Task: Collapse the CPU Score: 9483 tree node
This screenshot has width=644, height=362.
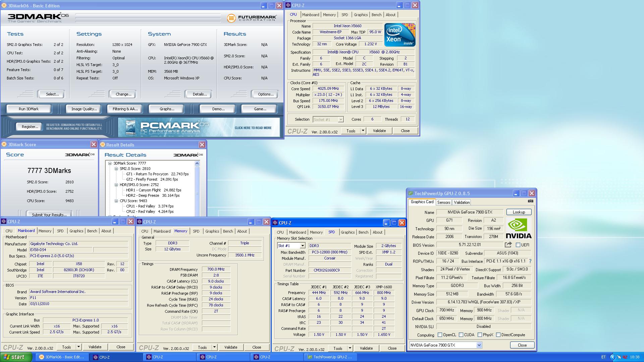Action: [x=116, y=201]
